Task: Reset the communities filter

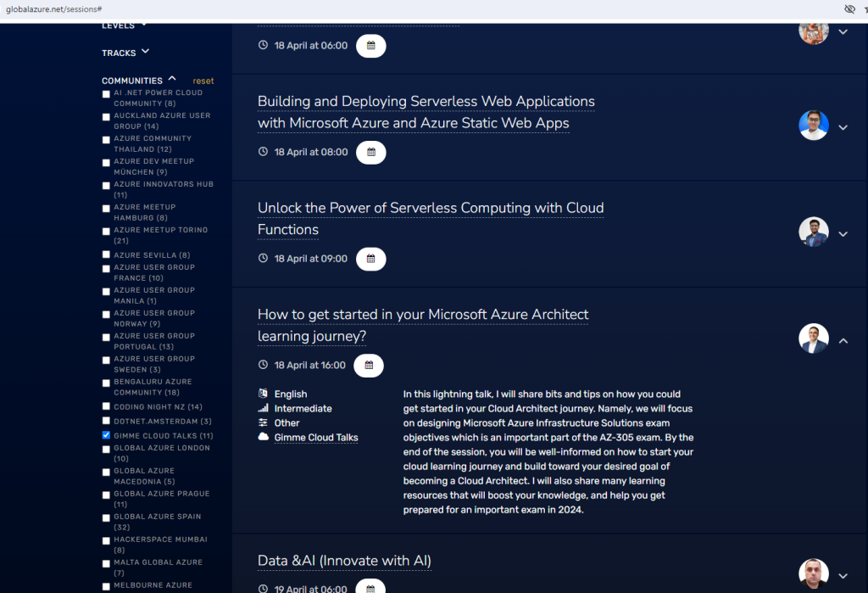Action: pyautogui.click(x=203, y=81)
